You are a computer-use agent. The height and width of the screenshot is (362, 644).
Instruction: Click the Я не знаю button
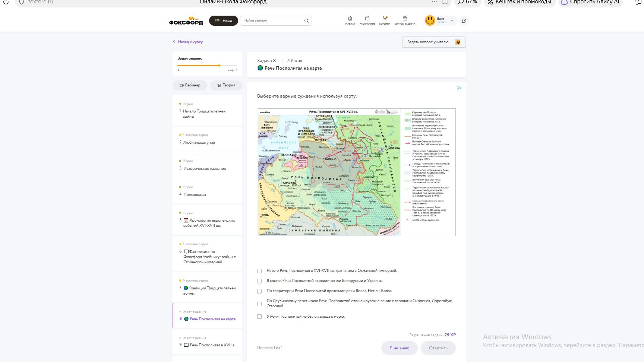400,348
